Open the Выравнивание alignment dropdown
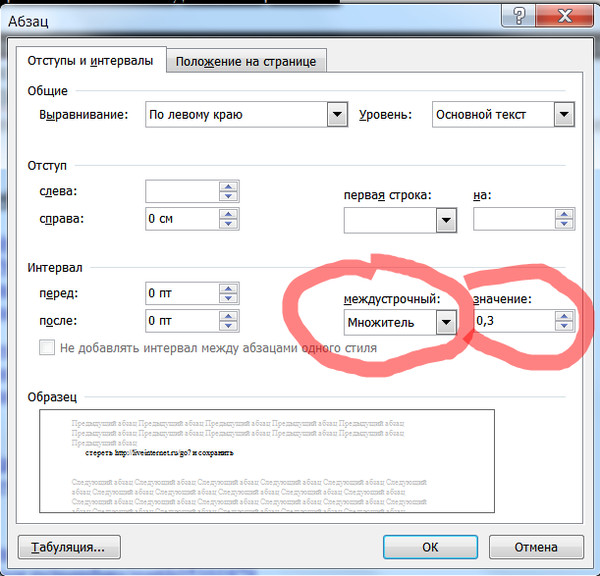 (337, 114)
